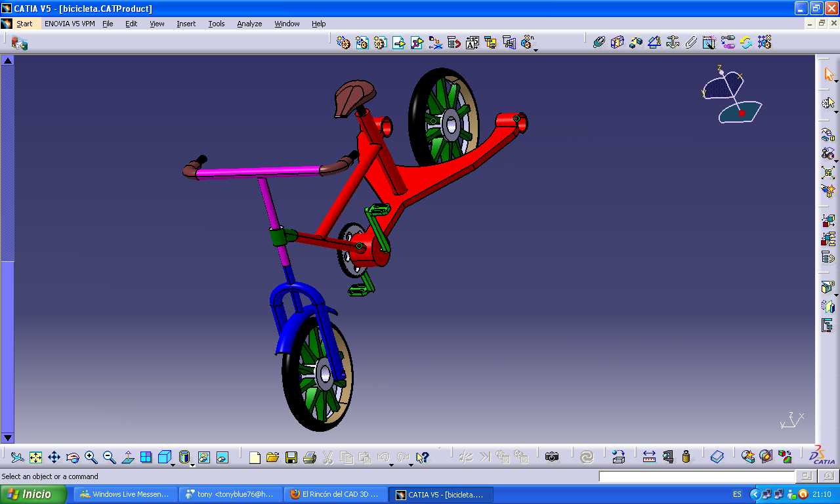Click the Offset Constraint icon
This screenshot has height=504, width=840.
coord(636,43)
